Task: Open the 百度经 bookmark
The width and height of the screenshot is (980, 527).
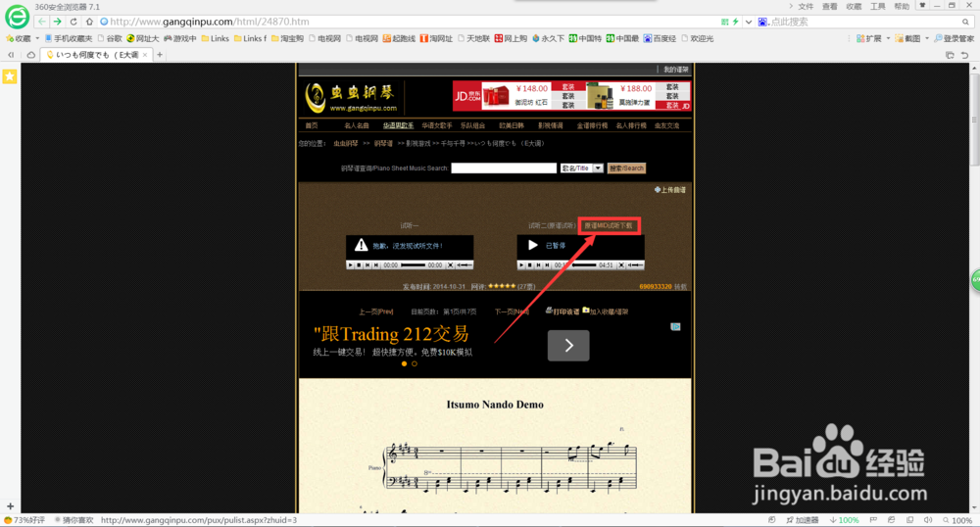Action: pyautogui.click(x=660, y=39)
